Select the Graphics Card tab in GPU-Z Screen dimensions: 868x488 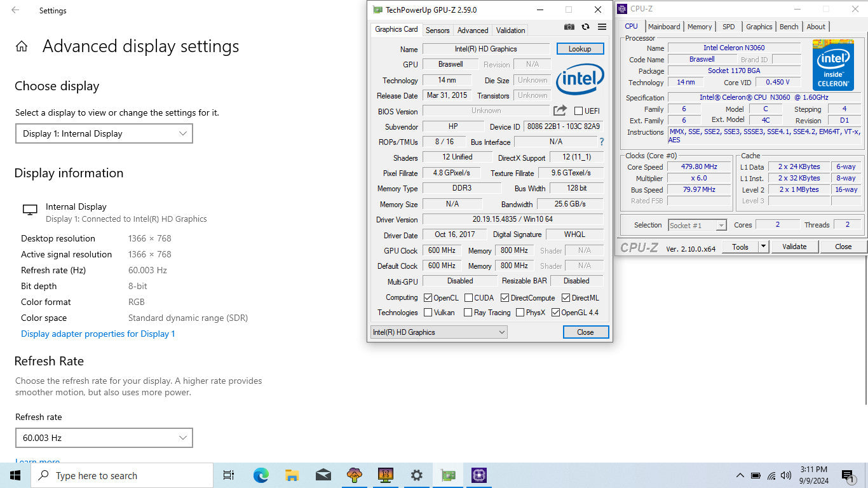pyautogui.click(x=397, y=29)
